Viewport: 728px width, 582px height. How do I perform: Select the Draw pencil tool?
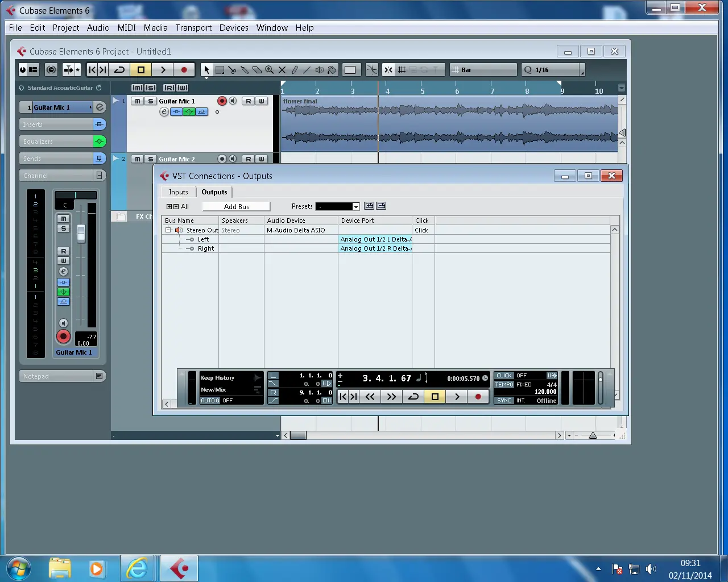pos(295,70)
